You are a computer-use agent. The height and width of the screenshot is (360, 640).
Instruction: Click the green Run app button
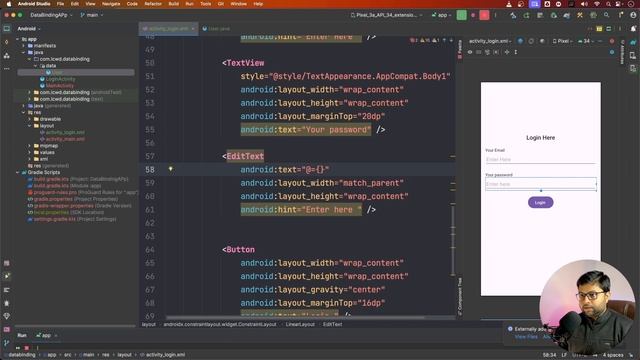[x=461, y=15]
